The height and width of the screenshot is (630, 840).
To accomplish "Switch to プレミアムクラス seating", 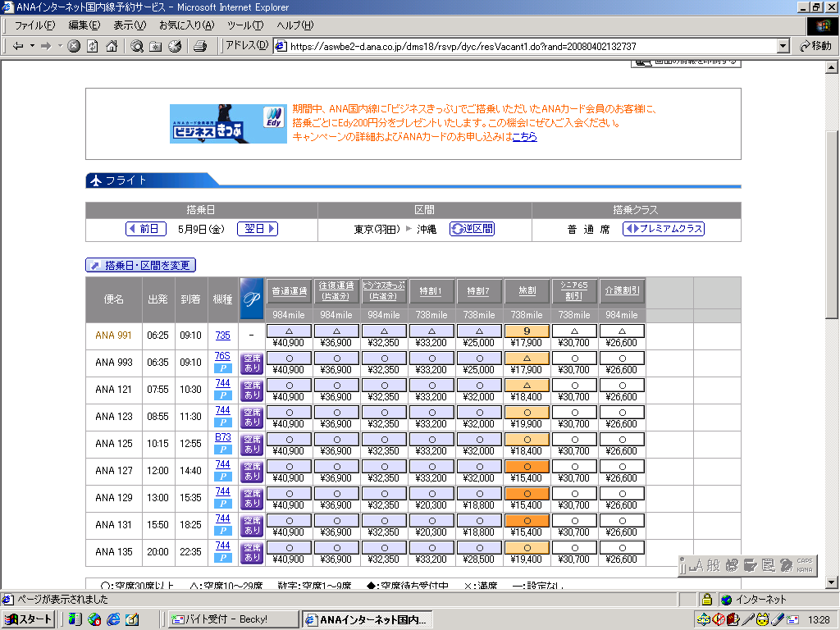I will coord(664,229).
